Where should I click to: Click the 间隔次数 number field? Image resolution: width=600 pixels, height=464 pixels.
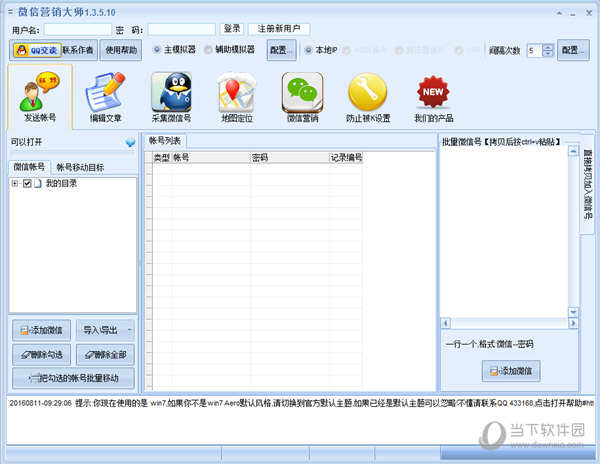pos(535,50)
